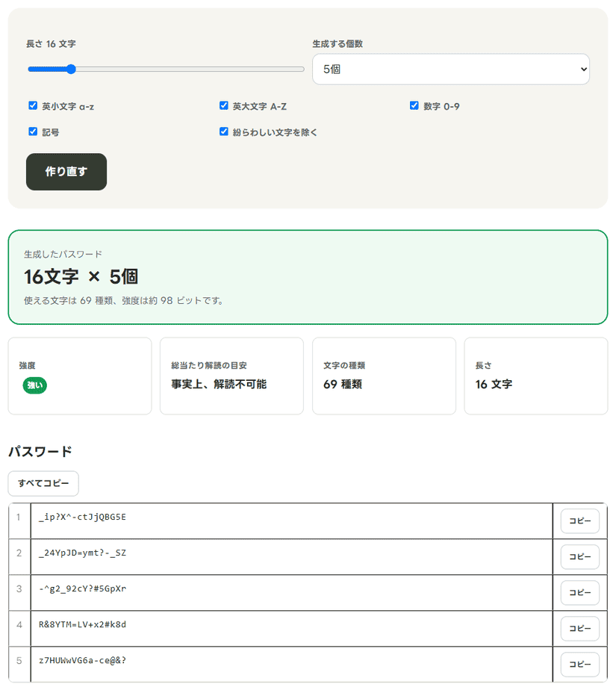This screenshot has height=690, width=616.
Task: Click the password length slider handle
Action: click(71, 69)
